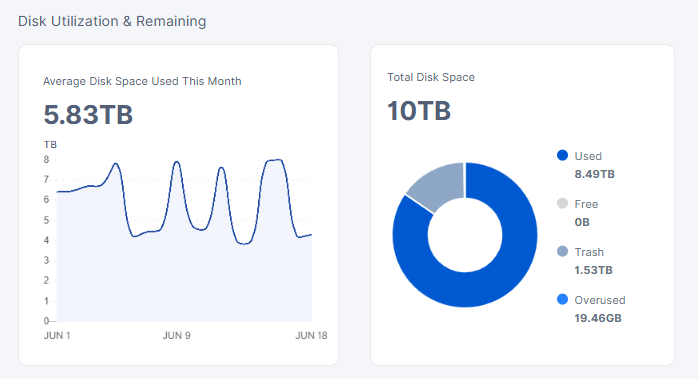
Task: Click the Used legend color dot
Action: 562,155
